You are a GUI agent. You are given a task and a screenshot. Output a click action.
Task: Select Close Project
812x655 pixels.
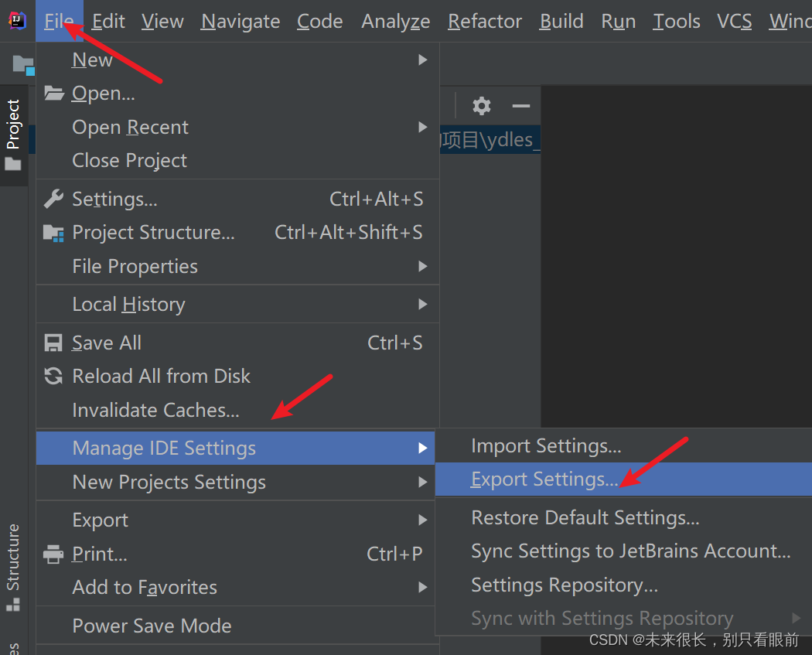coord(237,161)
